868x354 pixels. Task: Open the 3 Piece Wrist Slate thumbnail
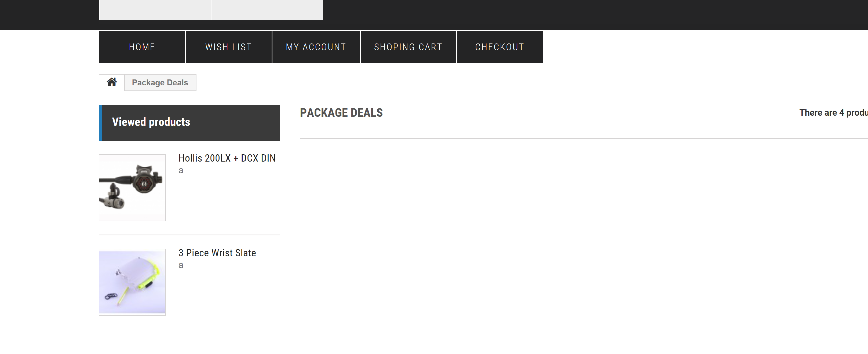tap(132, 282)
